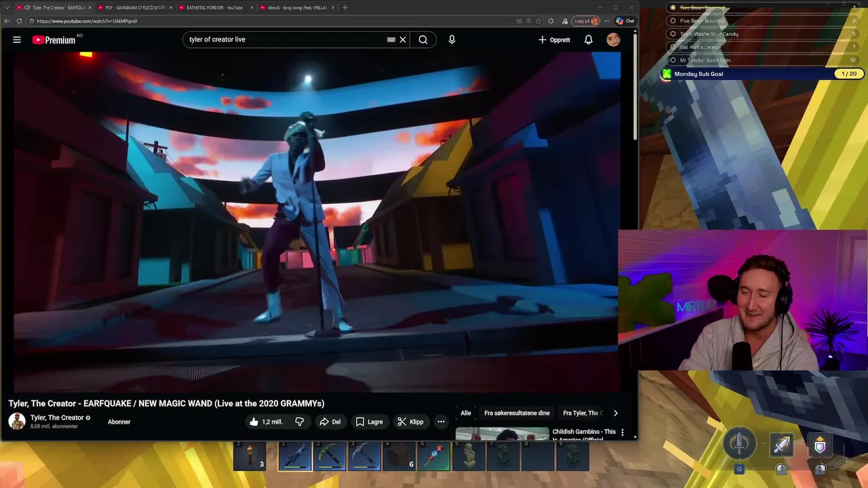Viewport: 868px width, 488px height.
Task: Save the video with Lagre button
Action: point(370,422)
